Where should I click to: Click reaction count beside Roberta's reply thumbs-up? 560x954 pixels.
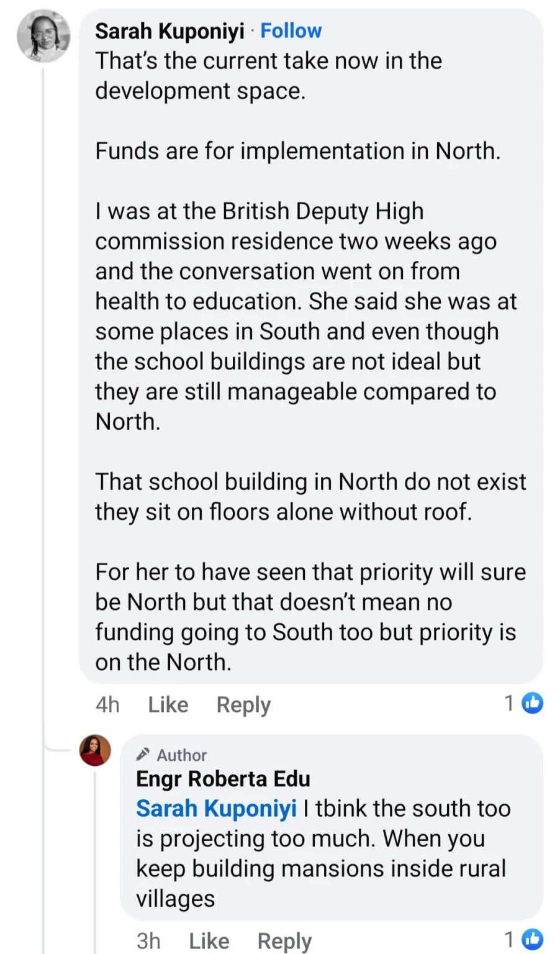tap(509, 939)
